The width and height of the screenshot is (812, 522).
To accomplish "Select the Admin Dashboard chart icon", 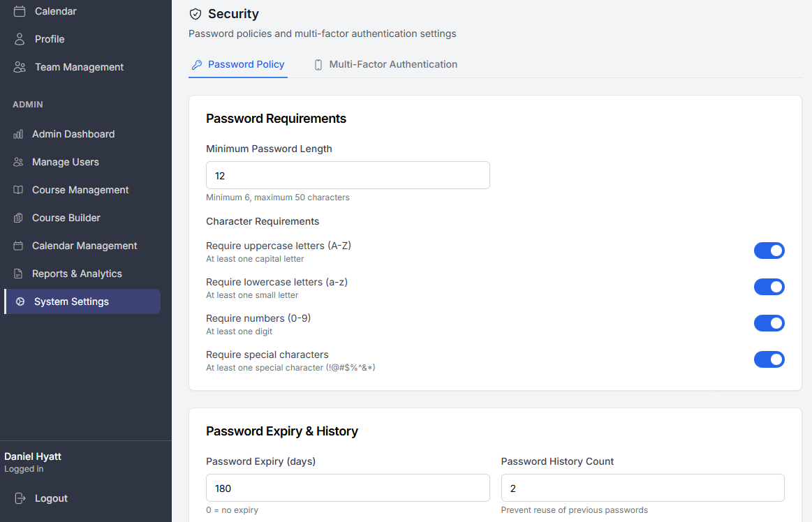I will click(x=17, y=134).
